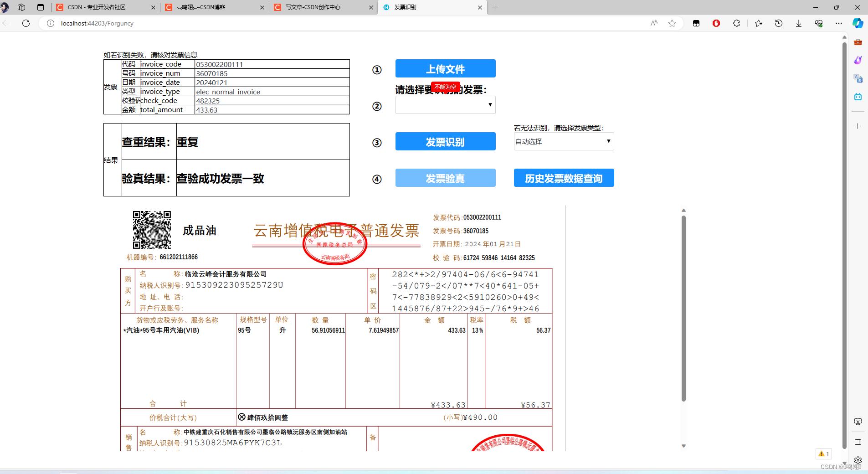Image resolution: width=868 pixels, height=474 pixels.
Task: Open the sidebar settings gear
Action: 858,460
